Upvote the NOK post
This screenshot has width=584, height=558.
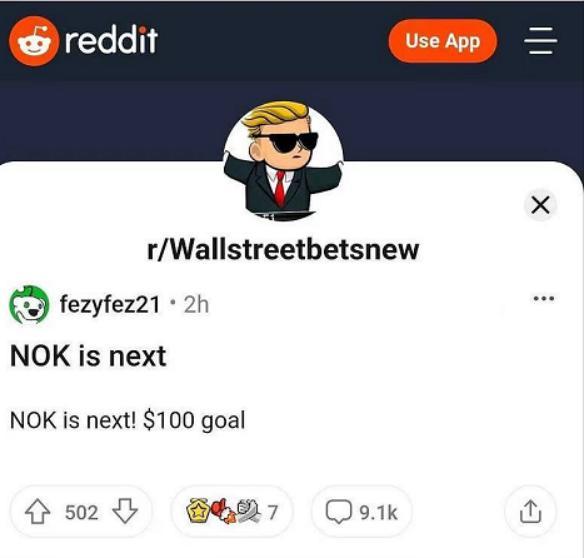click(x=38, y=511)
